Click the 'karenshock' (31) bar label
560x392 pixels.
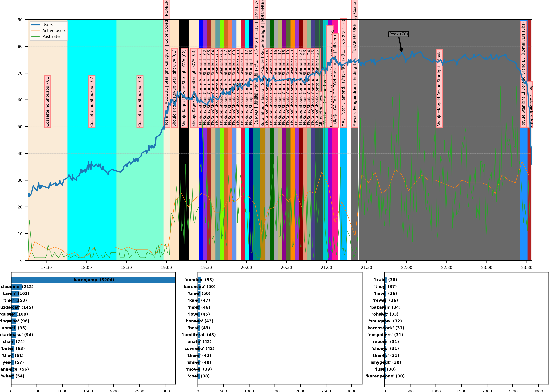click(x=385, y=328)
